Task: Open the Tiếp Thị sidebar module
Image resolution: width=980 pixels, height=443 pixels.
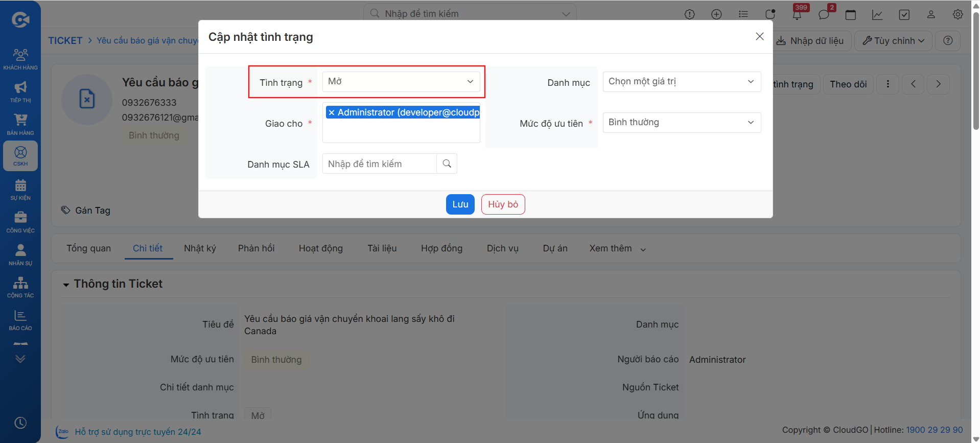Action: [x=20, y=91]
